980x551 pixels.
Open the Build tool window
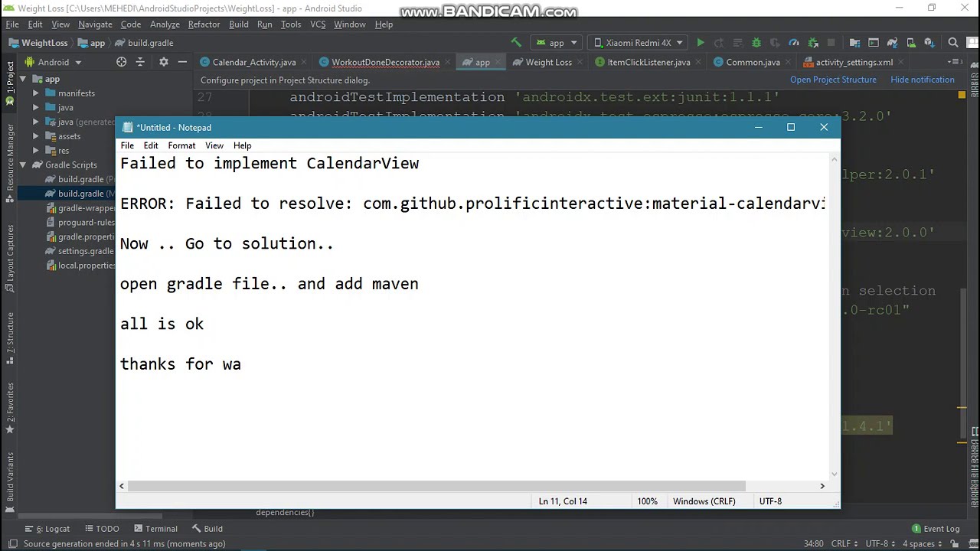(207, 529)
